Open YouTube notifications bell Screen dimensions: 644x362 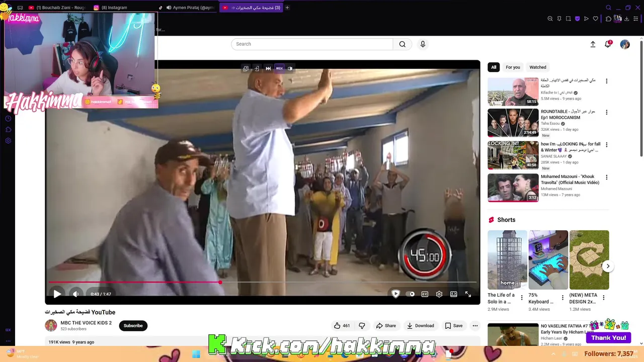point(608,44)
